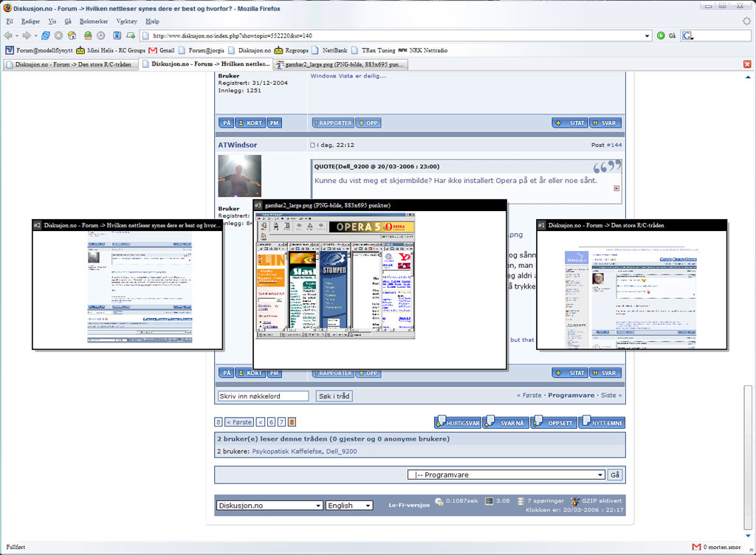Go to page 6 in pagination
Screen dimensions: 756x555
272,422
